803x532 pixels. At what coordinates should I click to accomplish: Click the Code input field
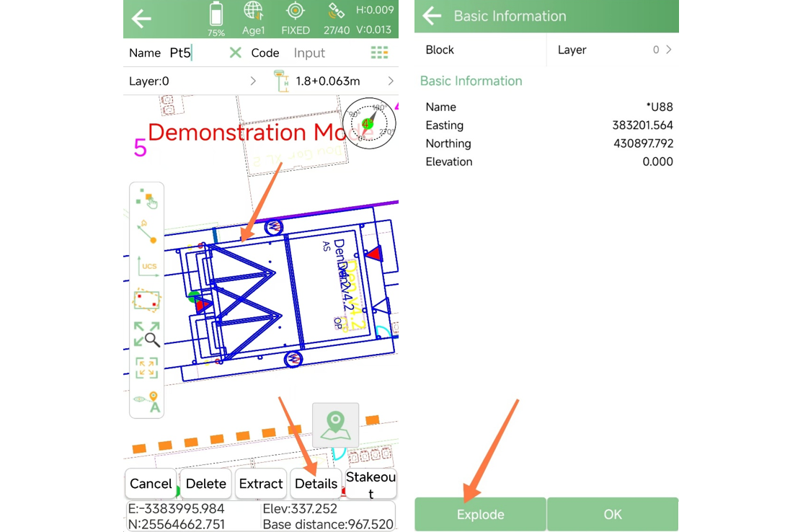pyautogui.click(x=310, y=53)
